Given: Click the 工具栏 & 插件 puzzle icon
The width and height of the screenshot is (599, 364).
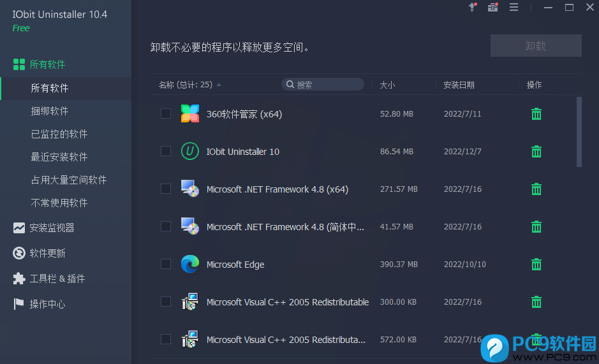Looking at the screenshot, I should coord(18,279).
